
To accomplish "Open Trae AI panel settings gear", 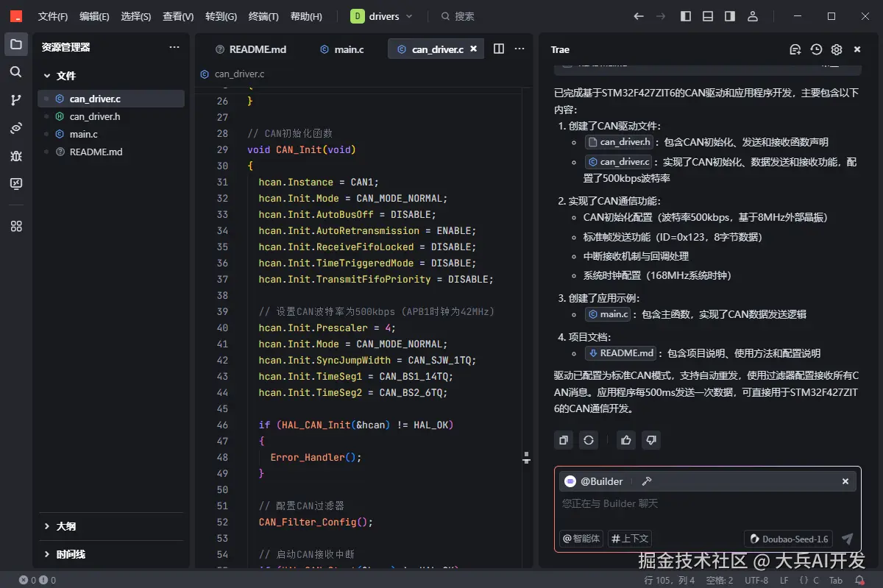I will 837,49.
